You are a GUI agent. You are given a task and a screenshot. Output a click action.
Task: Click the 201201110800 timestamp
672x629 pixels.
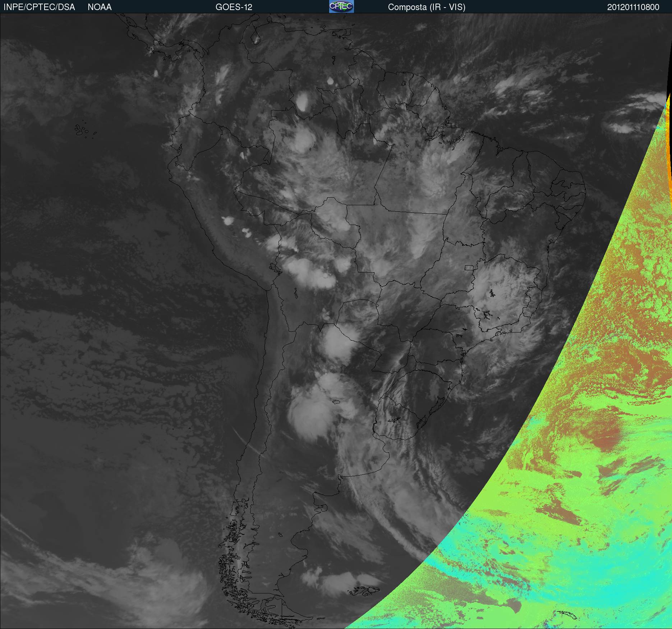click(x=633, y=7)
